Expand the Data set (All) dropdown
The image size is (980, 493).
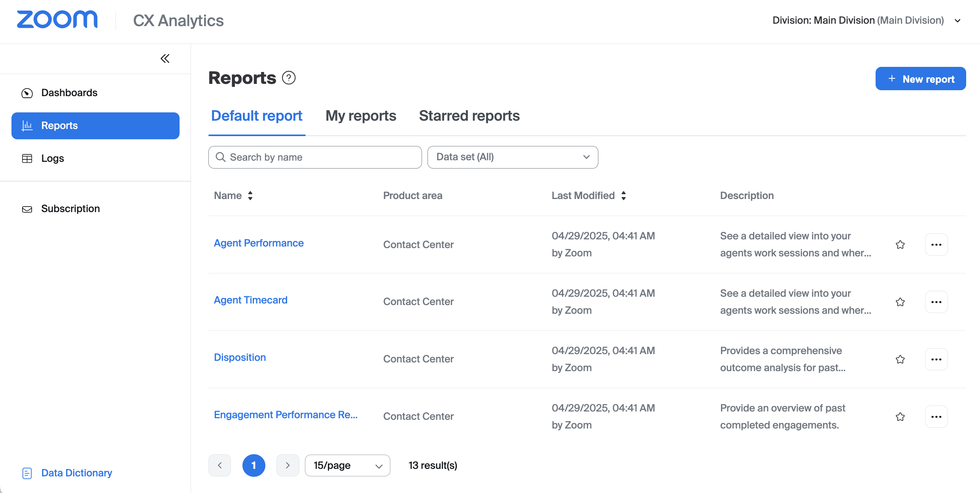pos(513,157)
